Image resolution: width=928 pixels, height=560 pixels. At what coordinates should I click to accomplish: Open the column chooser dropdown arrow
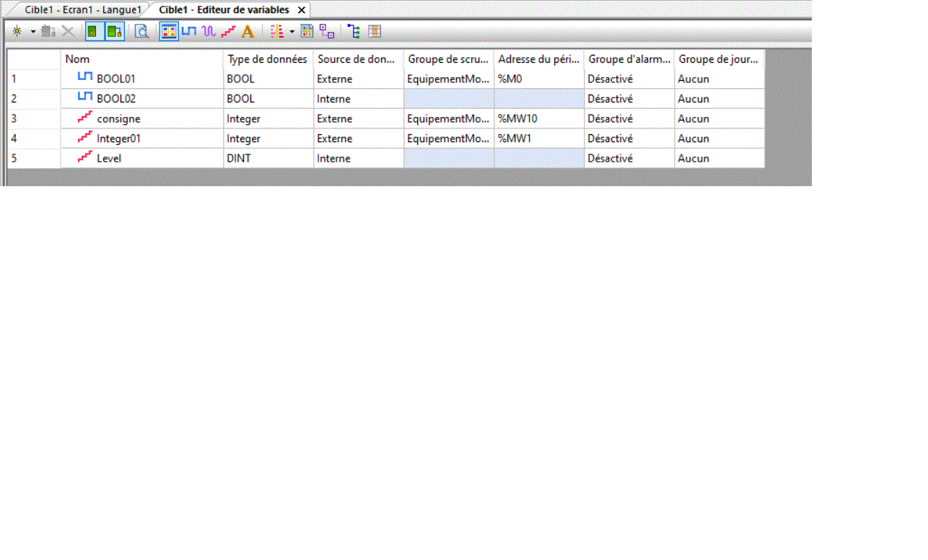point(292,32)
